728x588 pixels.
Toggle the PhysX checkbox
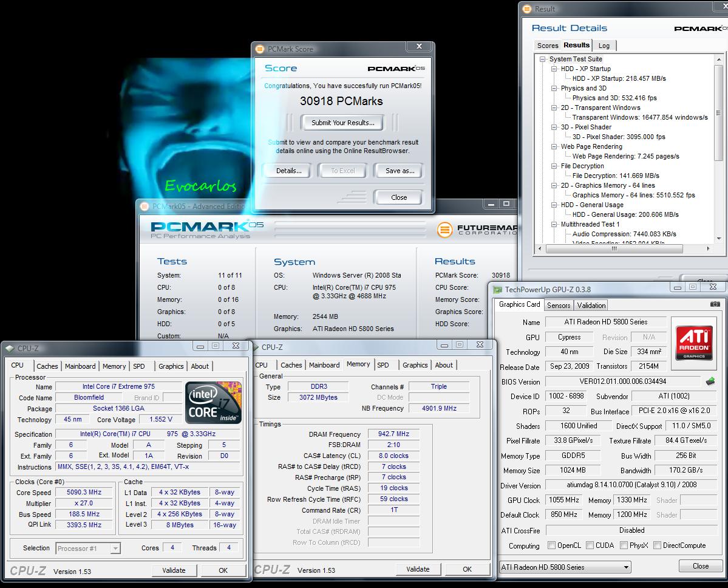click(x=624, y=545)
